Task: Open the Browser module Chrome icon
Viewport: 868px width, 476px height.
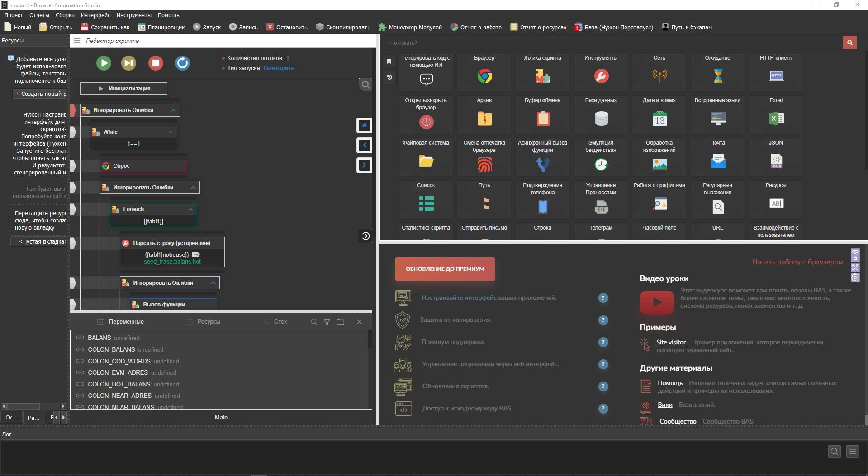Action: click(484, 76)
